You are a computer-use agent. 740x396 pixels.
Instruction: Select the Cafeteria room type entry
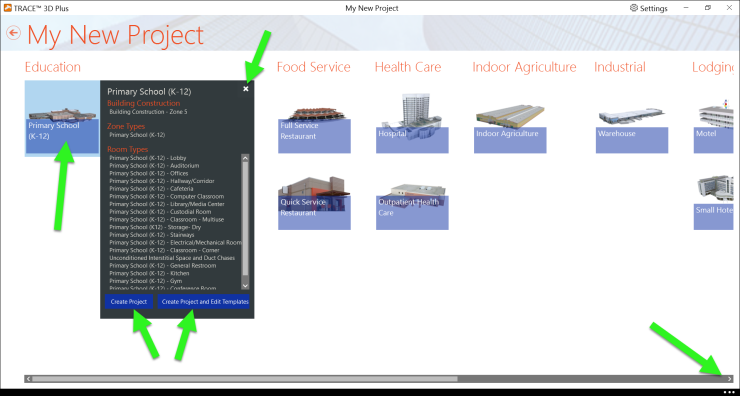pyautogui.click(x=151, y=189)
